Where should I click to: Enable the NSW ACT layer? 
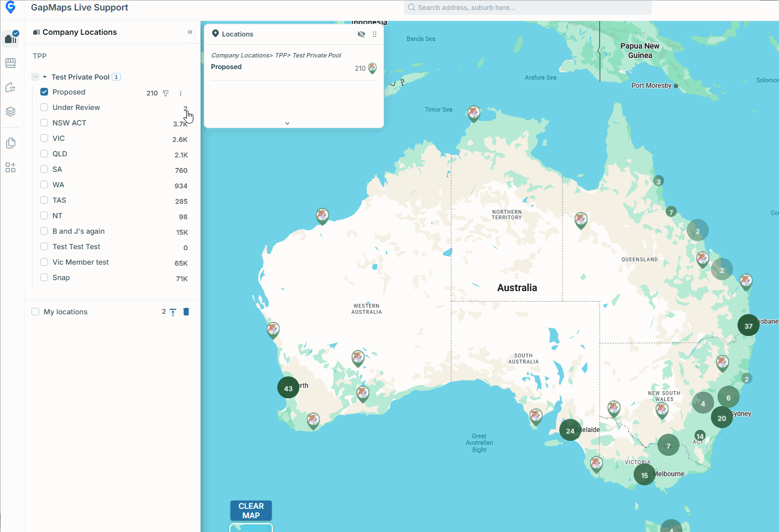pos(44,123)
